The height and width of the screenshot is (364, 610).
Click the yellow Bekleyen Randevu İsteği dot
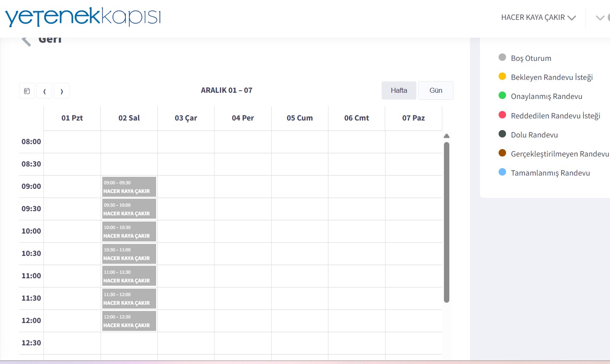502,77
